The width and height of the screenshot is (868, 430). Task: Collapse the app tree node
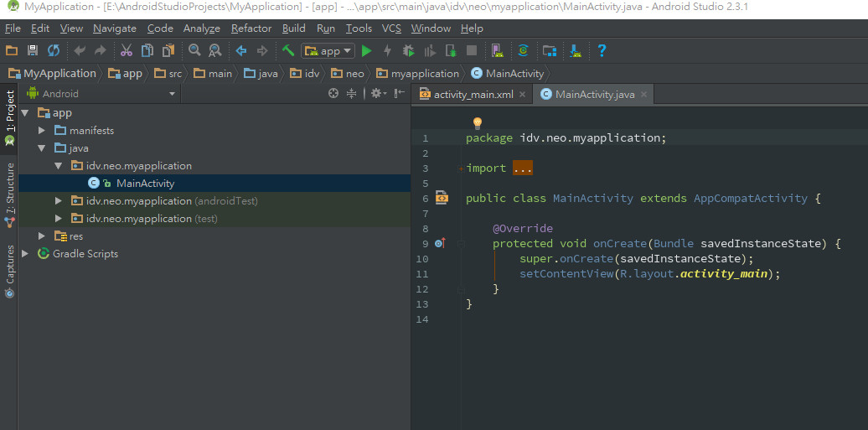(x=24, y=113)
